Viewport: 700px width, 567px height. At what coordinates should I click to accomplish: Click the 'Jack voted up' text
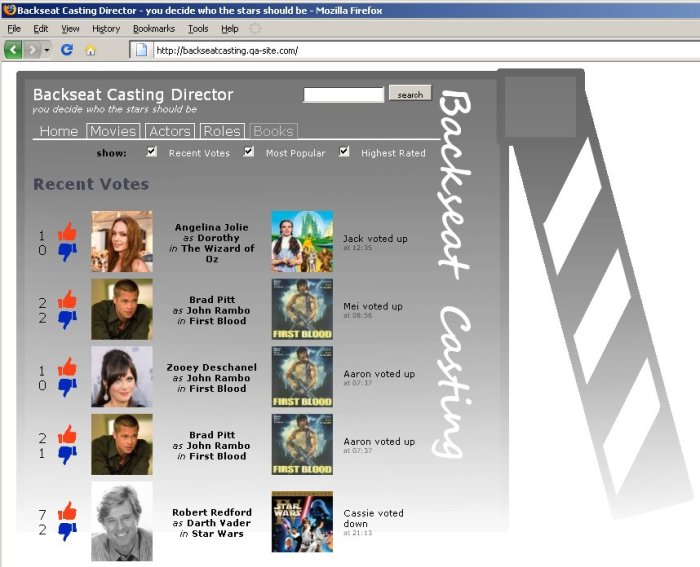[x=375, y=239]
